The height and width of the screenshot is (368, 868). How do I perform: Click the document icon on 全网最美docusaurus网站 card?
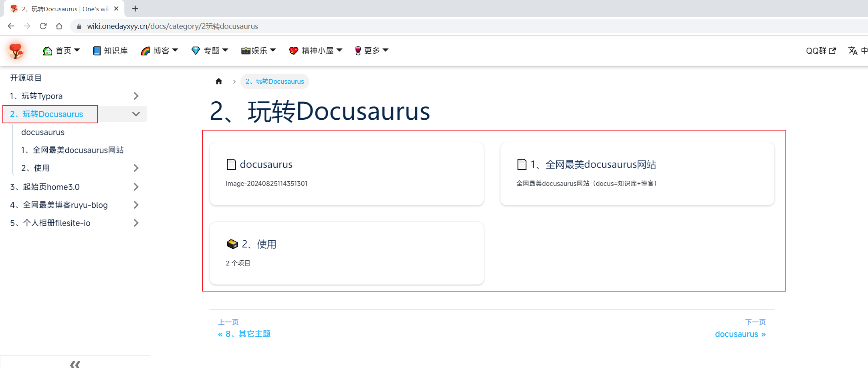[x=522, y=165]
